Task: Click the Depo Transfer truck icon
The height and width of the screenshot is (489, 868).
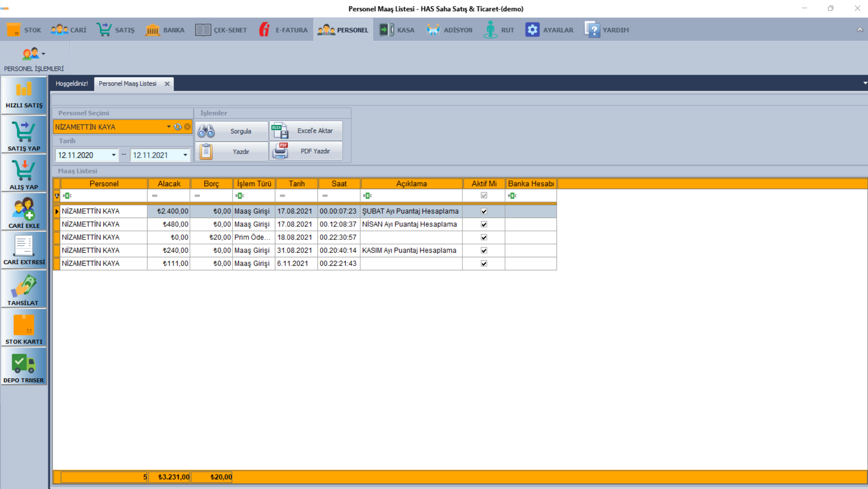Action: tap(24, 366)
